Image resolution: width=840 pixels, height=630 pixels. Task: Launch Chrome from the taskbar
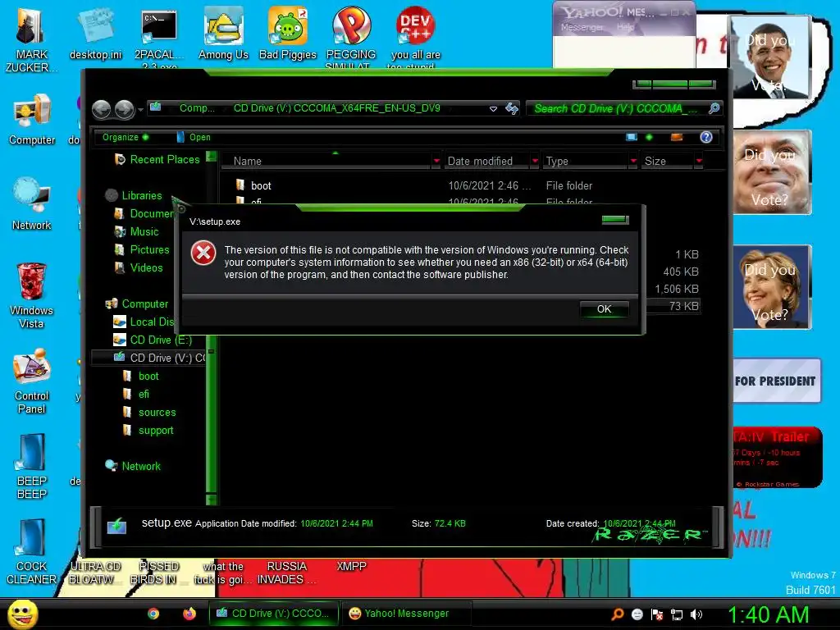[153, 614]
